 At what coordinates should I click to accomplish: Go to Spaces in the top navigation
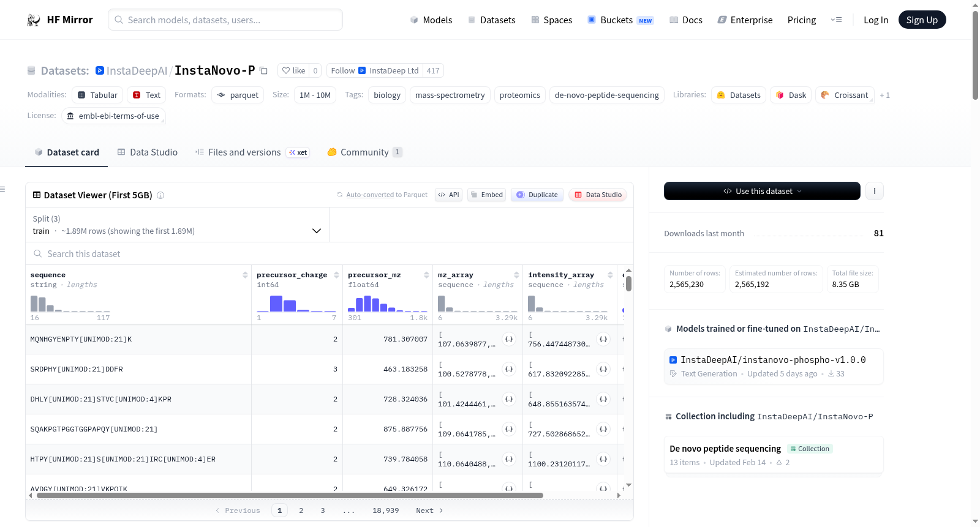[551, 20]
